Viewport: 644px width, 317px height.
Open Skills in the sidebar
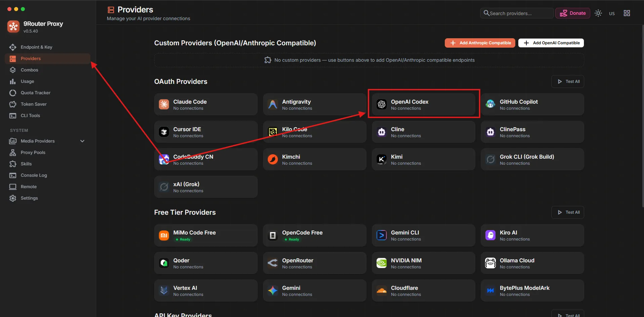click(48, 164)
